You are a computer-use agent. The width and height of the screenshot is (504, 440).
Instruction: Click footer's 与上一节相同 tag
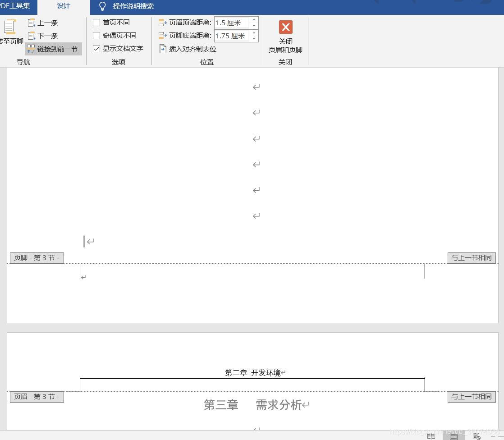pyautogui.click(x=472, y=258)
